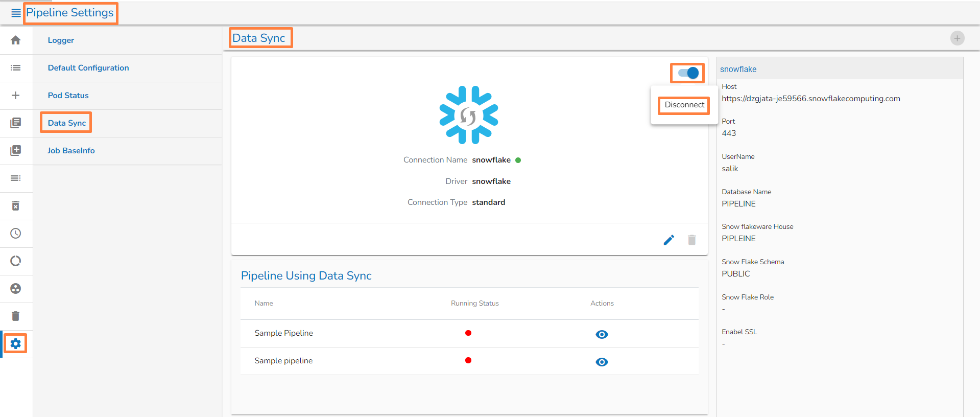This screenshot has height=417, width=980.
Task: Toggle the snowflake connection switch
Action: click(x=688, y=73)
